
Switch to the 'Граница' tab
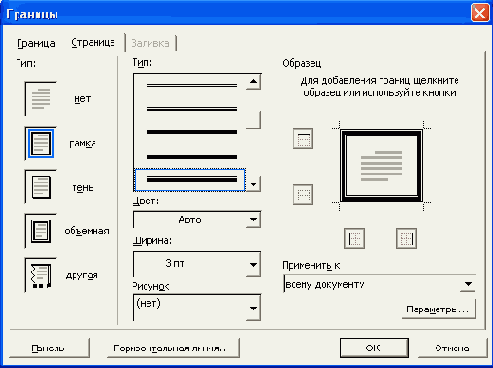[x=36, y=43]
